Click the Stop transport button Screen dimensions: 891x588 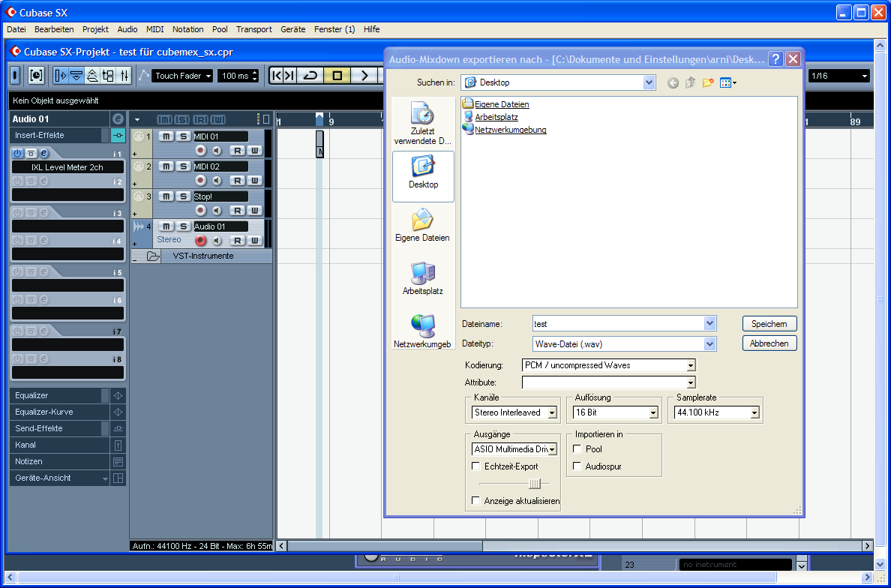(337, 76)
